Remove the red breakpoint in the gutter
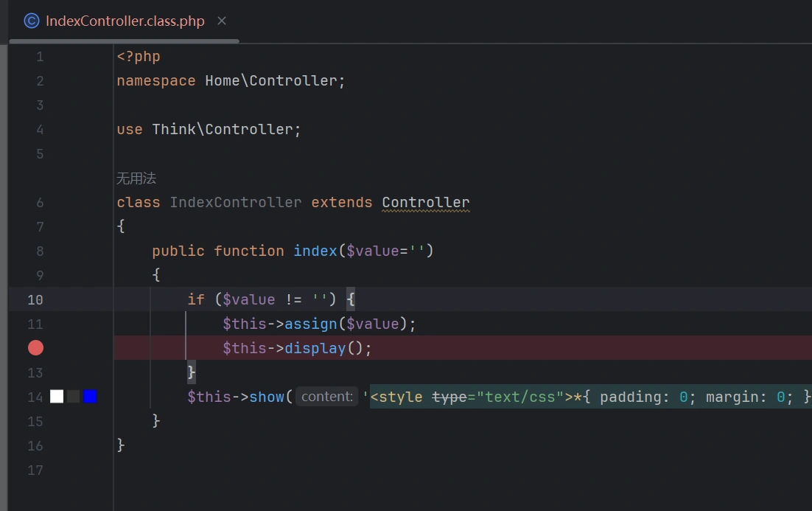This screenshot has width=812, height=511. pos(35,348)
